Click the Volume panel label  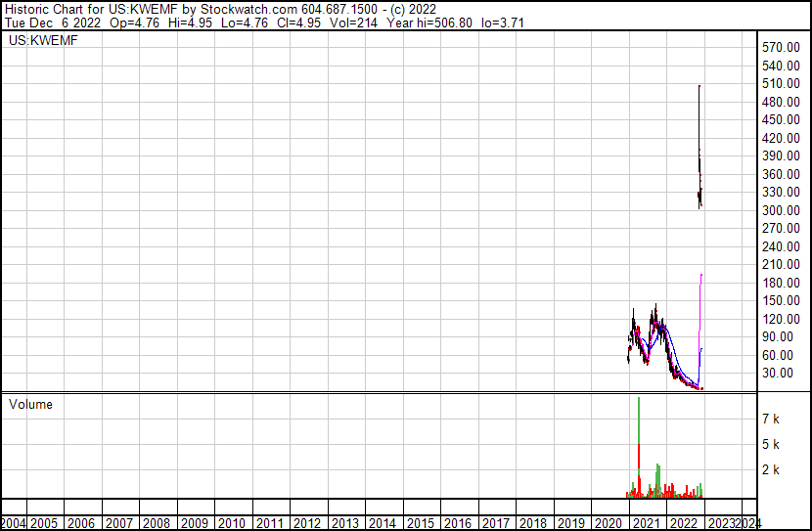[30, 404]
